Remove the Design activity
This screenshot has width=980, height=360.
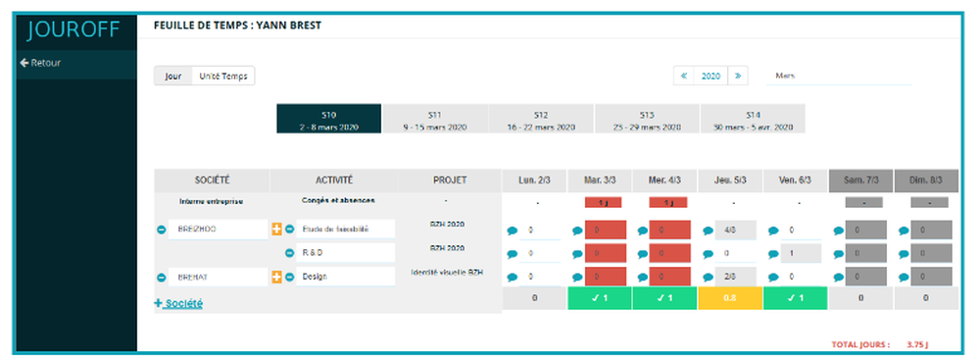click(289, 278)
